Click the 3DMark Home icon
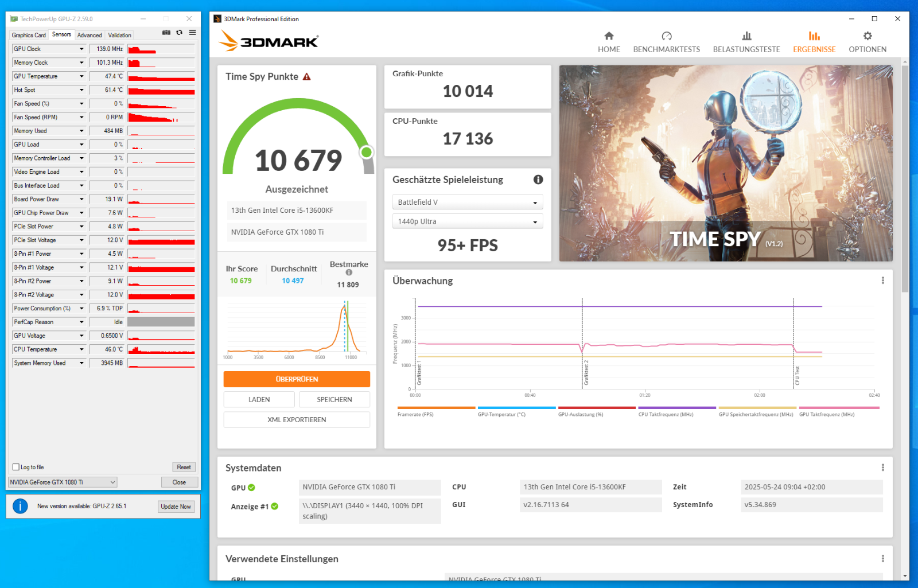The height and width of the screenshot is (588, 918). (609, 36)
